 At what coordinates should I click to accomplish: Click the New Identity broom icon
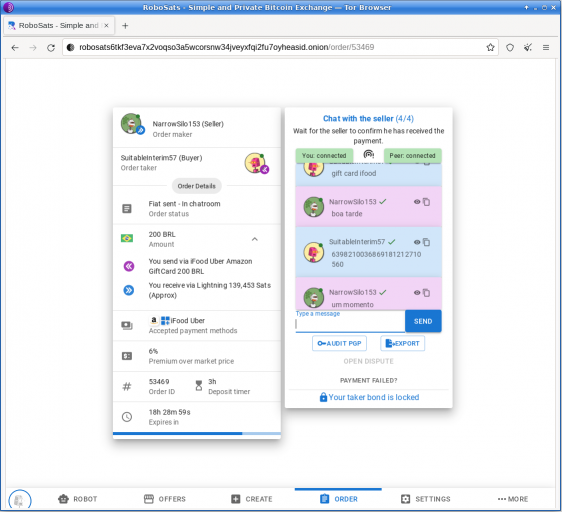tap(528, 47)
